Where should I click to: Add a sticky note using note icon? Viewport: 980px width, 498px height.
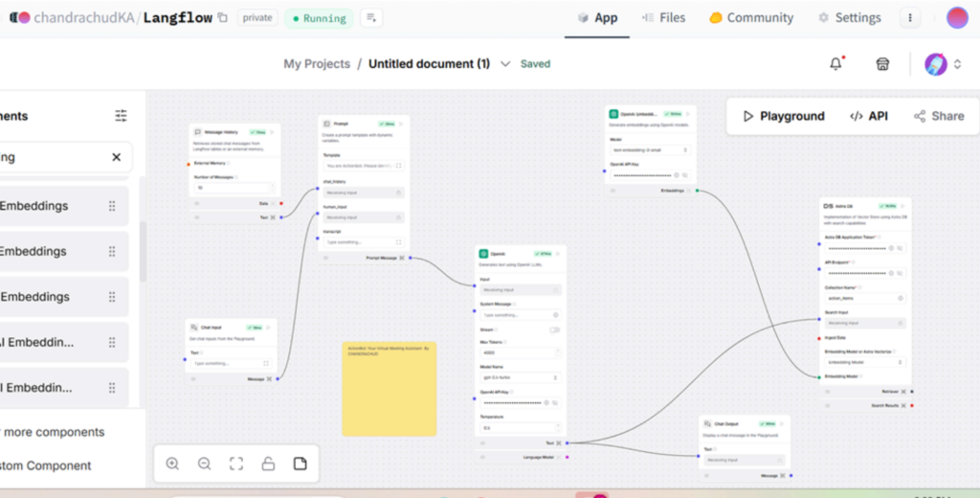pyautogui.click(x=300, y=464)
